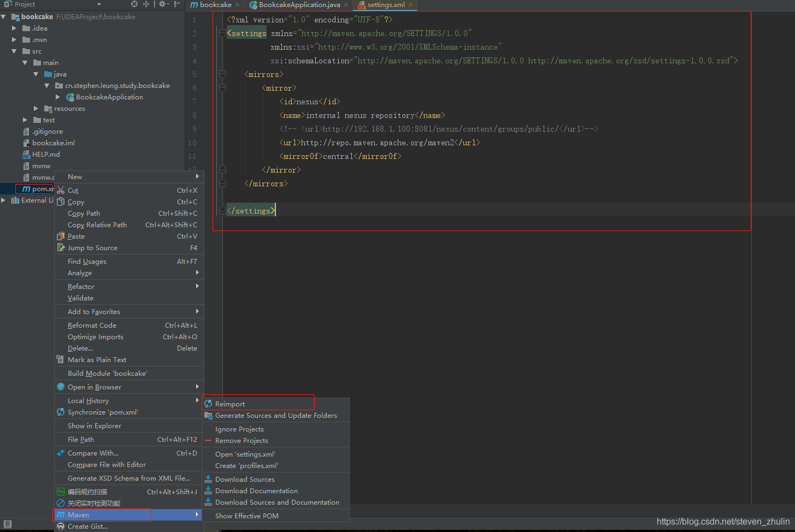Screen dimensions: 795x532
Task: Toggle code fold marker at mirrors tag
Action: tap(222, 74)
